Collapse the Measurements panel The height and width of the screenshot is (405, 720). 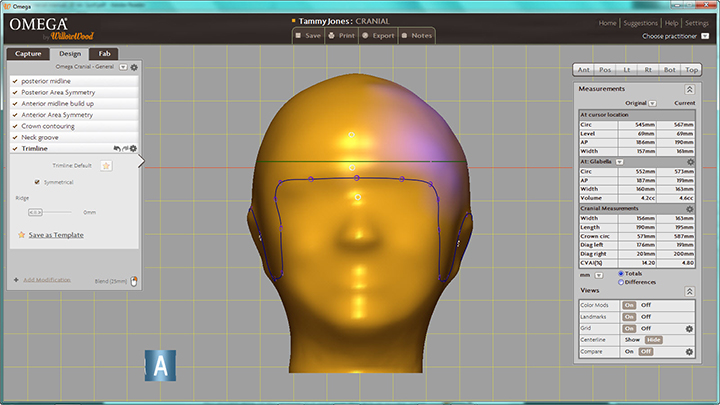pyautogui.click(x=689, y=89)
